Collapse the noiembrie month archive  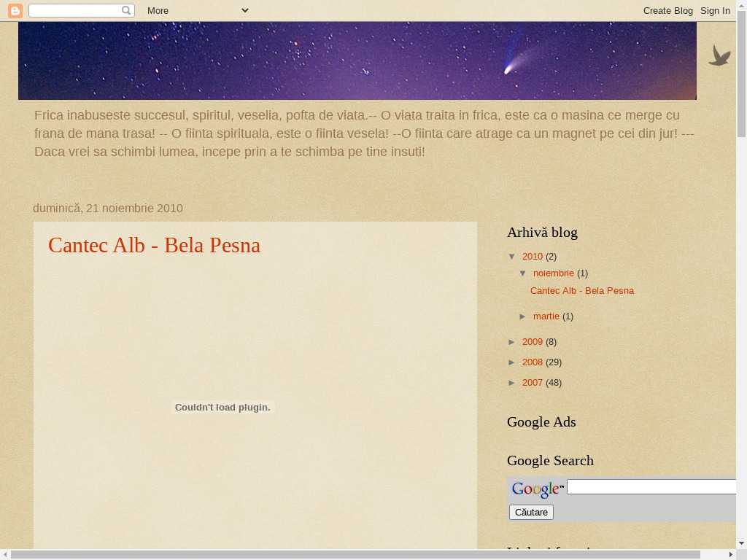click(x=524, y=273)
